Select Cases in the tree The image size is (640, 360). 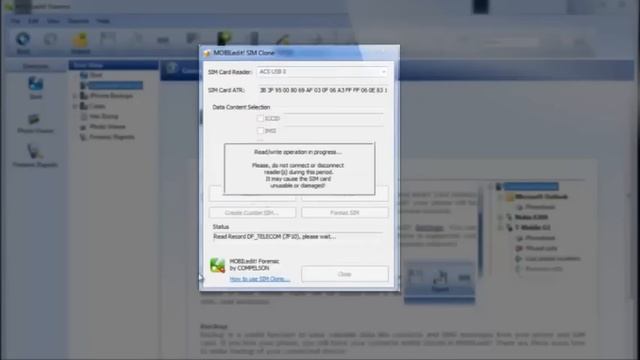click(x=97, y=106)
